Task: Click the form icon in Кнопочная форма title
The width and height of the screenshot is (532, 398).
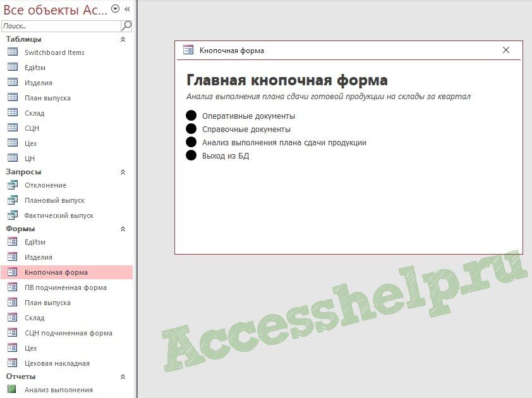Action: 188,50
